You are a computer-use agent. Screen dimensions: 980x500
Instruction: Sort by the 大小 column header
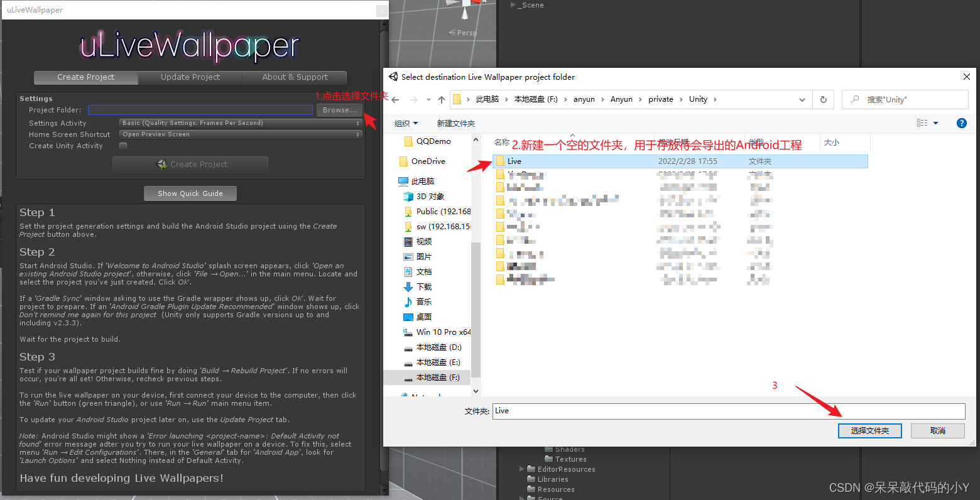tap(832, 143)
